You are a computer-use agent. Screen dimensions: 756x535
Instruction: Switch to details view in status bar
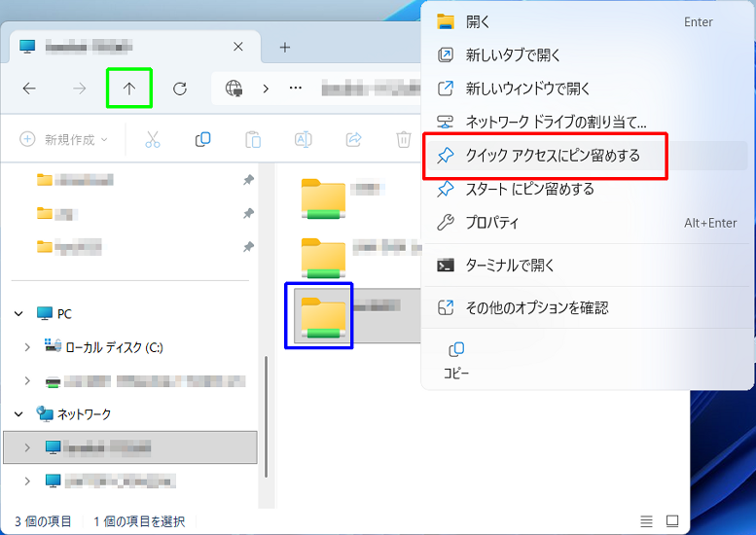(x=647, y=521)
